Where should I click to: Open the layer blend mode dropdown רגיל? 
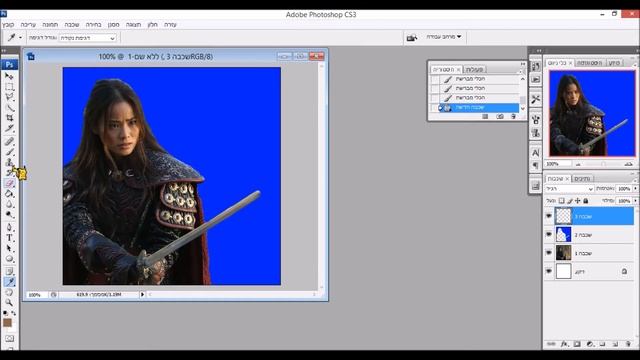[x=569, y=189]
